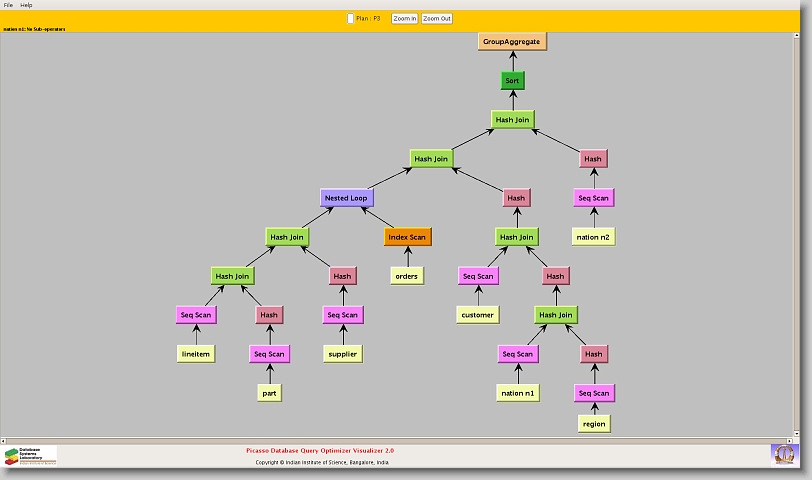This screenshot has height=480, width=812.
Task: Click the nation n2 table node
Action: coord(592,237)
